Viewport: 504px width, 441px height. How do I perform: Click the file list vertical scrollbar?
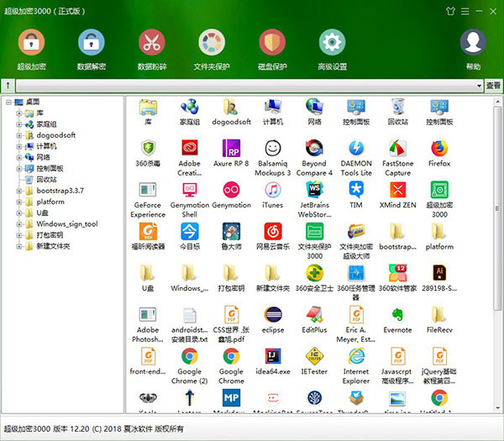tap(497, 252)
